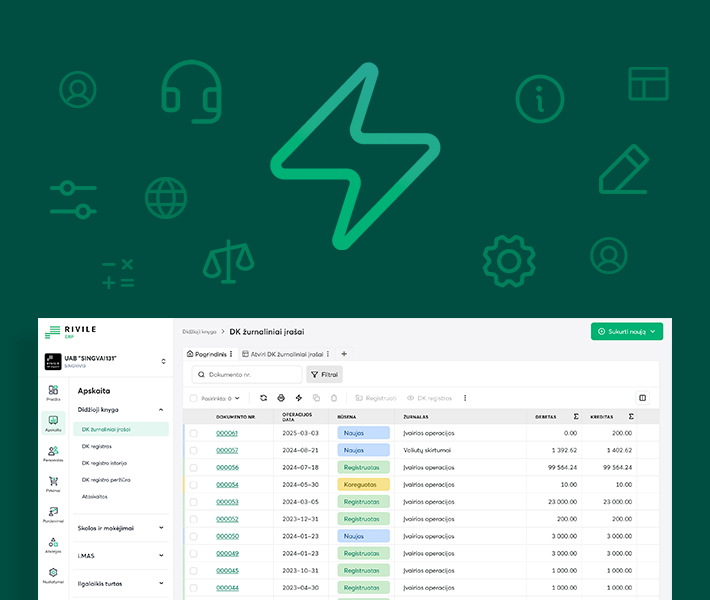The image size is (710, 600).
Task: Click the sum icon in the Debetas column
Action: click(x=575, y=416)
